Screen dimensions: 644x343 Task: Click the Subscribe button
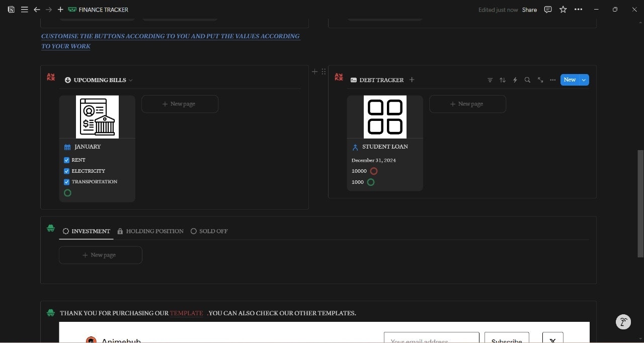[x=506, y=340]
